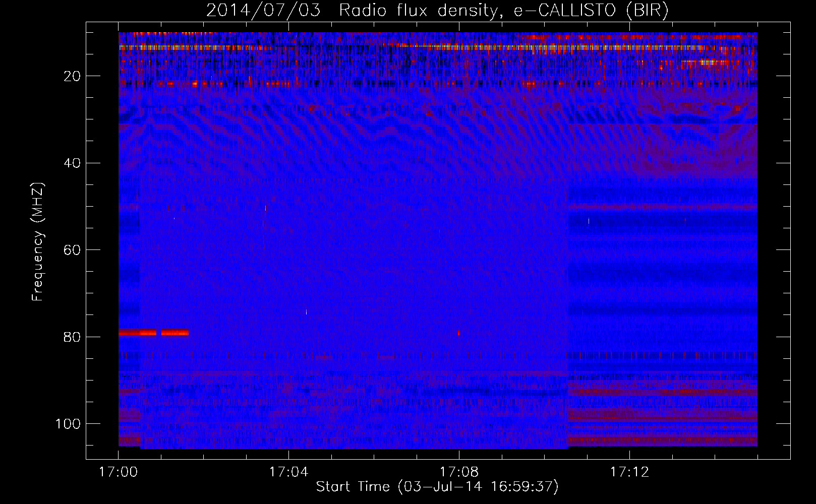Click the '80' frequency tick label
This screenshot has height=504, width=816.
point(73,337)
